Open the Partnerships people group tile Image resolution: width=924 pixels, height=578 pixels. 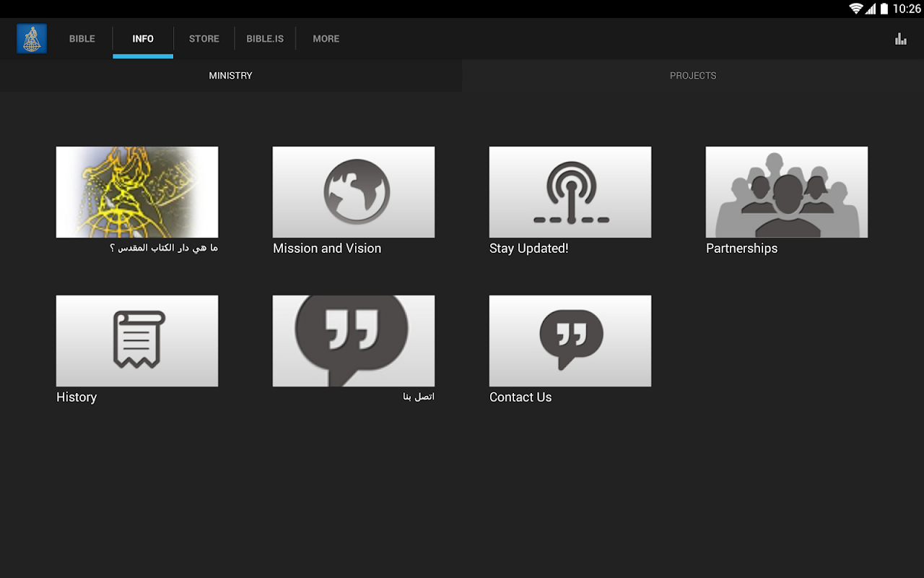(787, 192)
